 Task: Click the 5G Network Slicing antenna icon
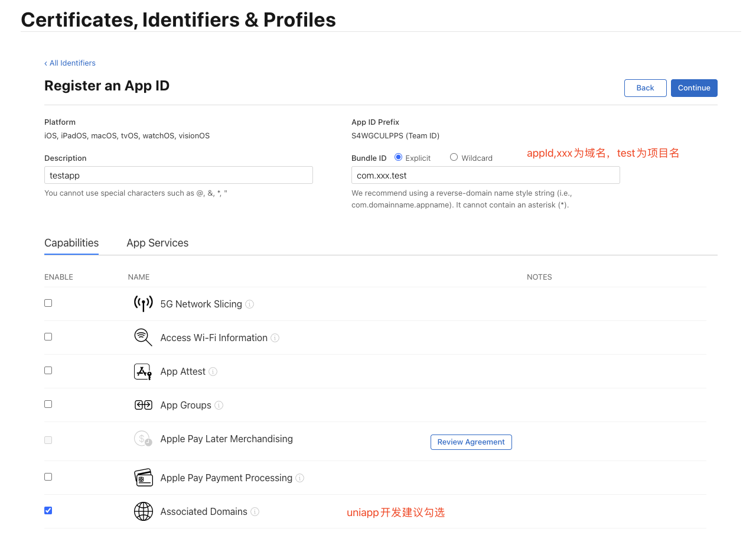coord(144,304)
